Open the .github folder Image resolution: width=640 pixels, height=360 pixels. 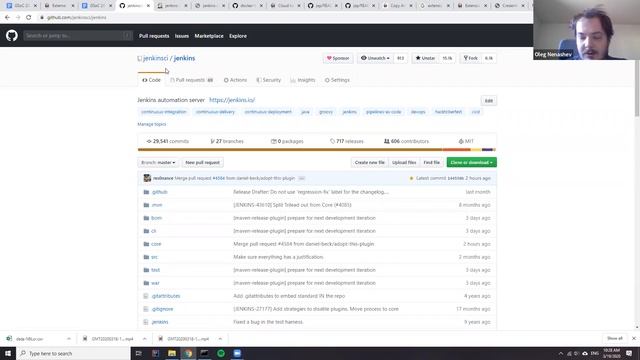click(x=160, y=192)
